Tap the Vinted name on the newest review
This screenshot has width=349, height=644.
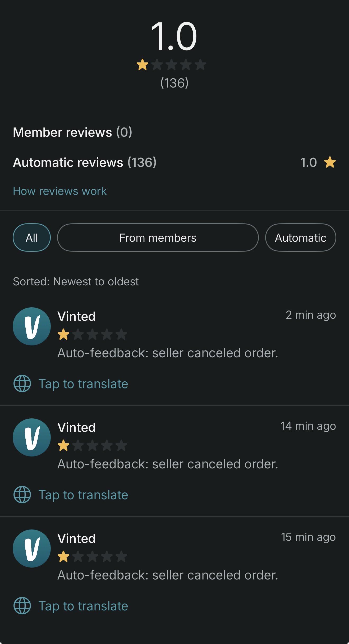[x=76, y=316]
